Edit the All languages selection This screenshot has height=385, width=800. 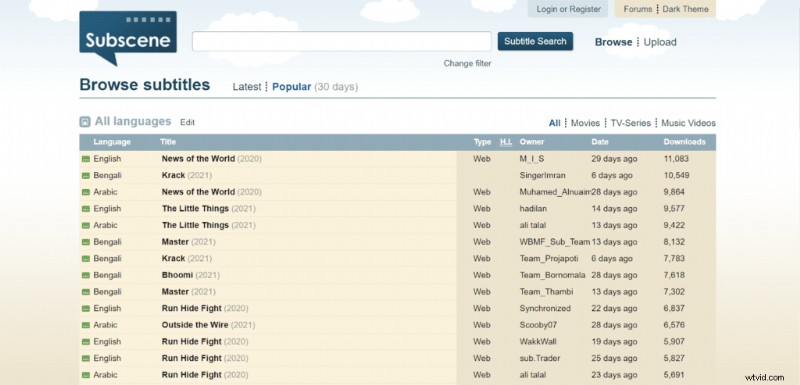pyautogui.click(x=187, y=122)
